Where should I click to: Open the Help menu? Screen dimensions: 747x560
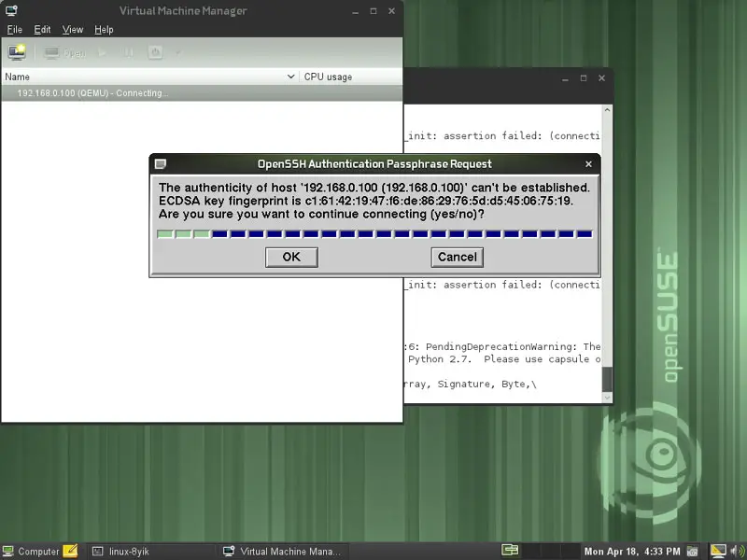click(x=104, y=30)
